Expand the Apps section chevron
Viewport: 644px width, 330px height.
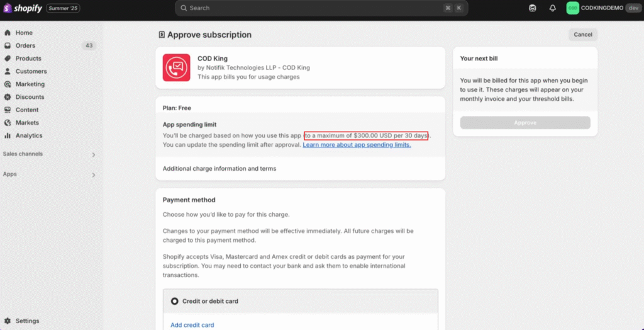click(93, 174)
